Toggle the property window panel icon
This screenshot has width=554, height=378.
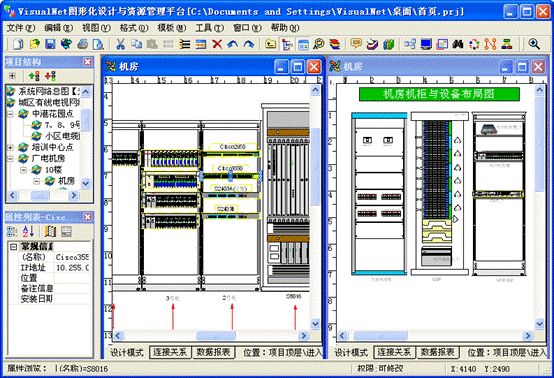(x=303, y=44)
